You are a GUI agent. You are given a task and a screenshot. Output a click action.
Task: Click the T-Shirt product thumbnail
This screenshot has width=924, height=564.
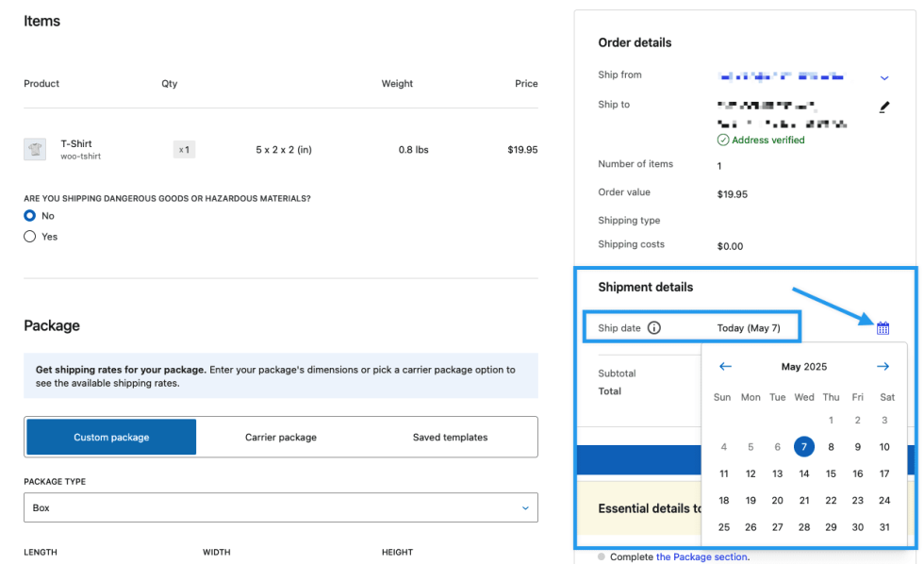[35, 149]
